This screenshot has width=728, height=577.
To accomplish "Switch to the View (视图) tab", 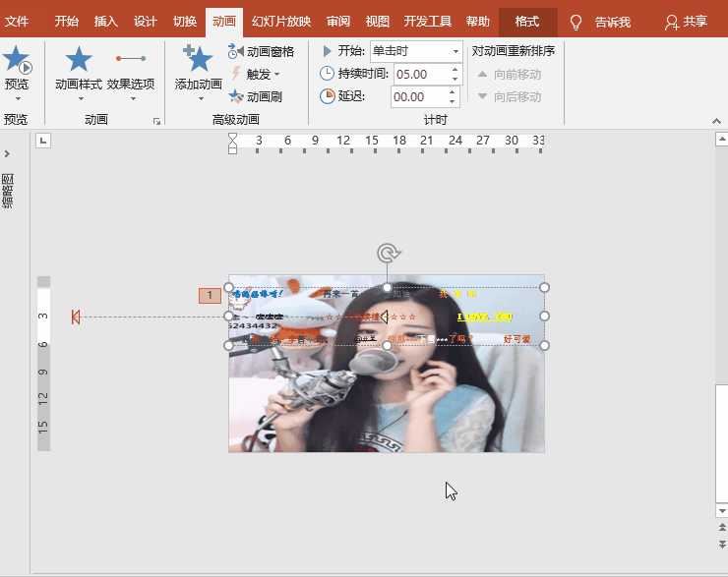I will pos(377,22).
